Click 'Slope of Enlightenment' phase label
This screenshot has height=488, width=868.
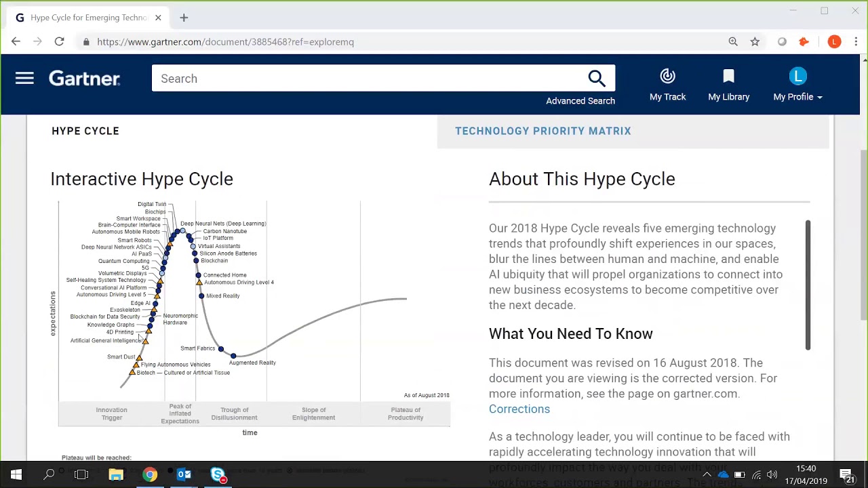pyautogui.click(x=313, y=413)
